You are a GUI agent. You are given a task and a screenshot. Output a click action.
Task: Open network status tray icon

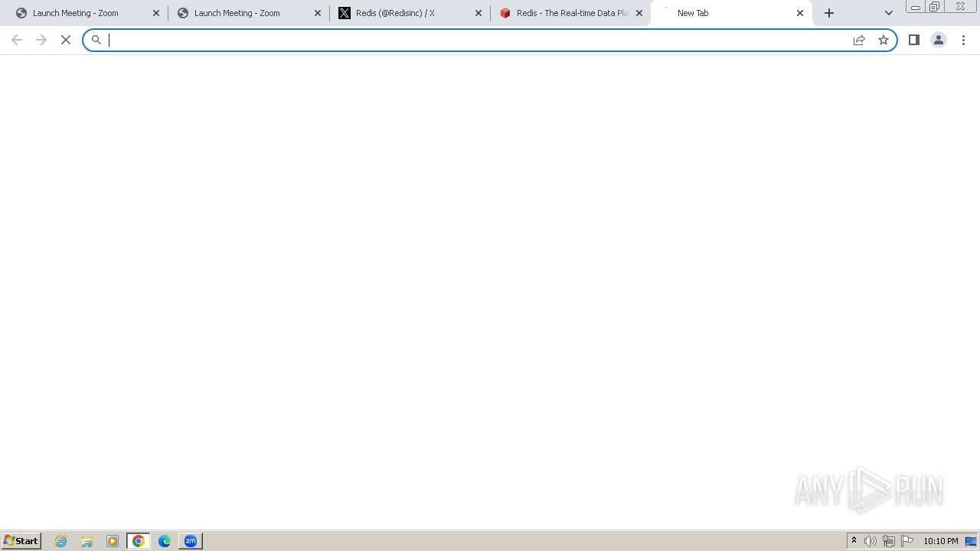tap(889, 541)
